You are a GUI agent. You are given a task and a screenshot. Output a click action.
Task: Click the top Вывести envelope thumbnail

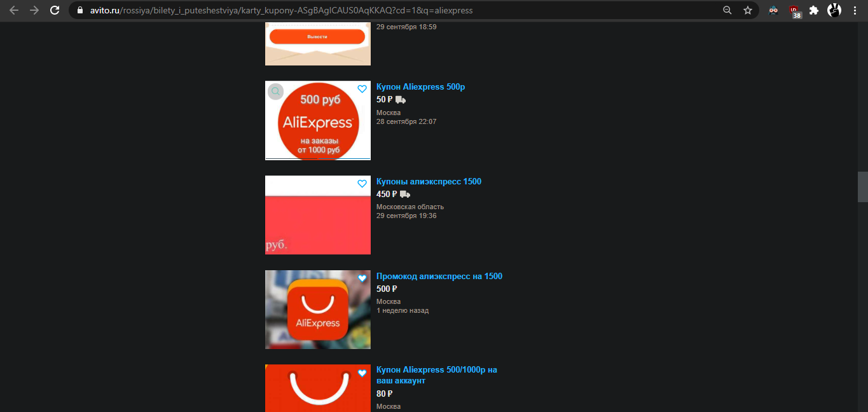click(x=318, y=43)
